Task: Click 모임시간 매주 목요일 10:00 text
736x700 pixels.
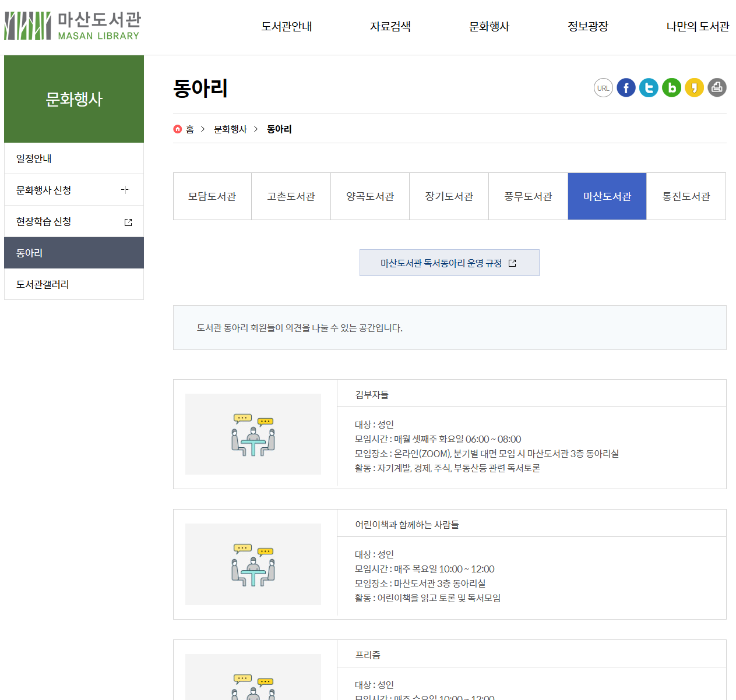Action: pos(424,569)
